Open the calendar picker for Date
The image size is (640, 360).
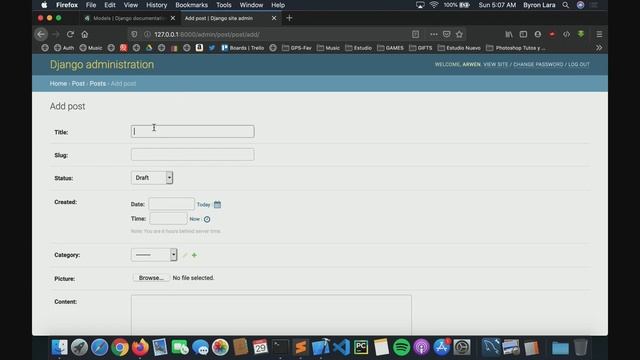coord(217,204)
